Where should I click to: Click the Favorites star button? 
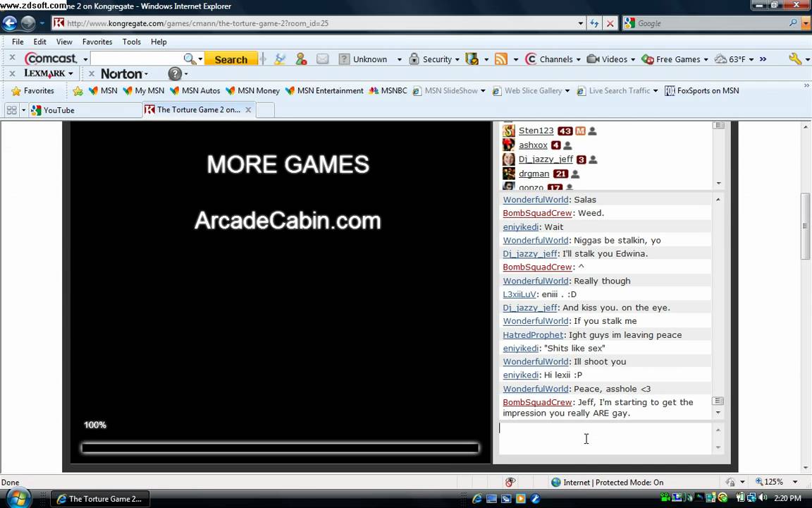[32, 91]
